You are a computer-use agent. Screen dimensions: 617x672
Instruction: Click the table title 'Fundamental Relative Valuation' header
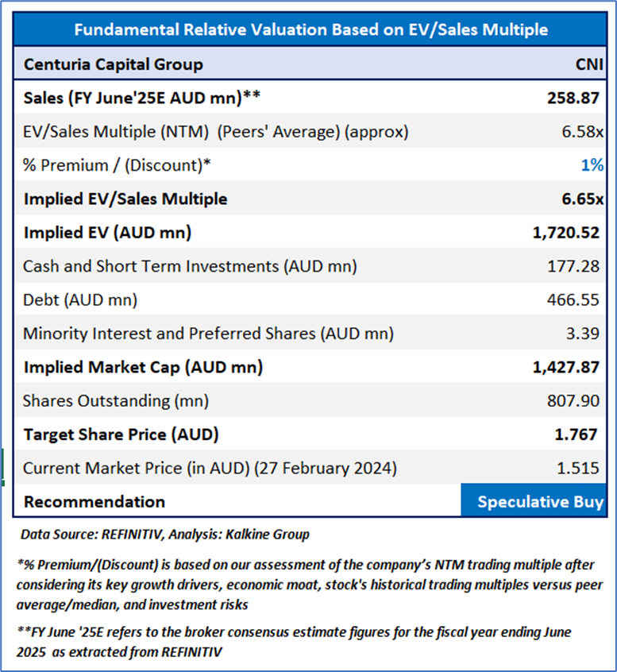(x=310, y=29)
